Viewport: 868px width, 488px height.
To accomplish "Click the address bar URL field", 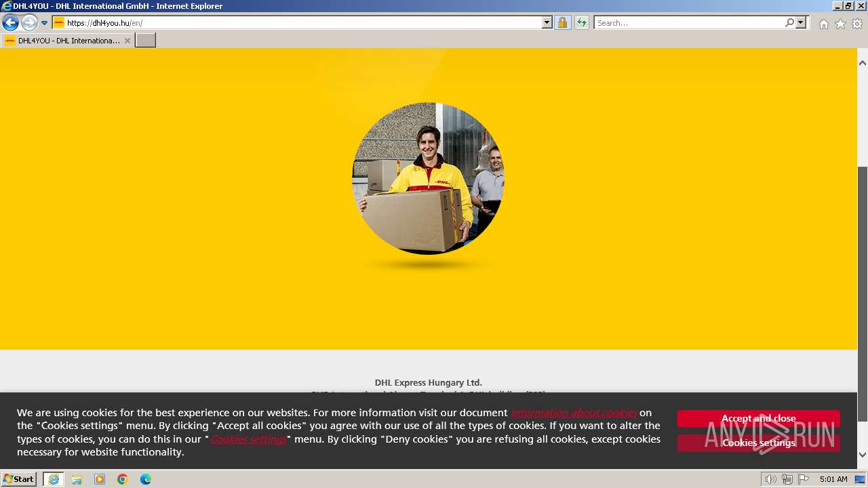I will [303, 23].
